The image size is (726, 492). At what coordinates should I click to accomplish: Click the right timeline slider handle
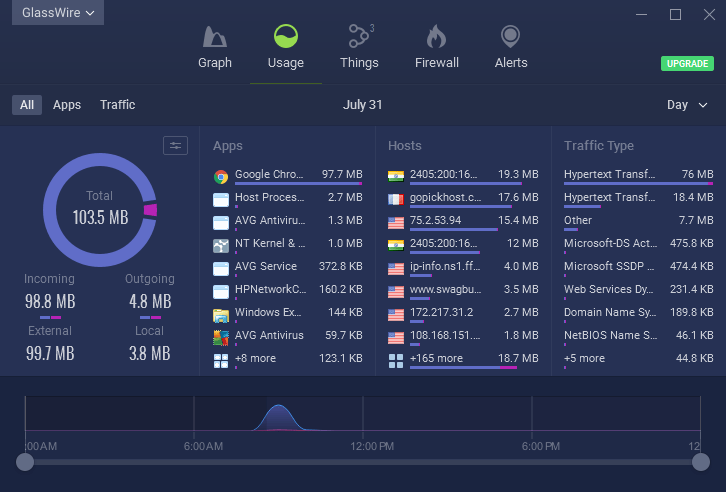pyautogui.click(x=701, y=462)
